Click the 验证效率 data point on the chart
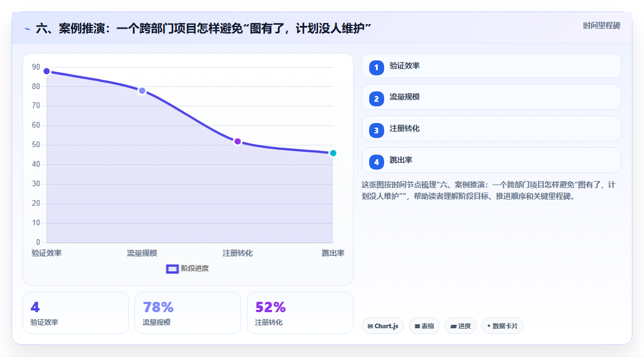644x357 pixels. point(47,71)
